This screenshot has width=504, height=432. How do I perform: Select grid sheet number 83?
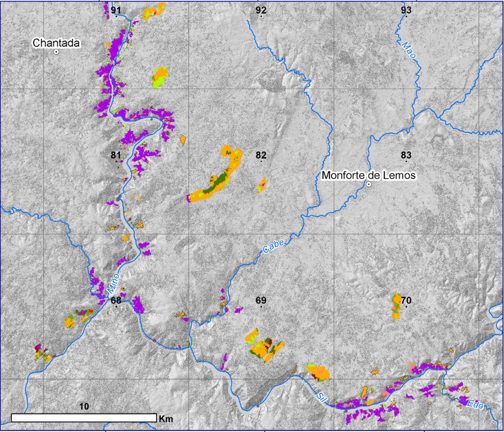(x=406, y=155)
